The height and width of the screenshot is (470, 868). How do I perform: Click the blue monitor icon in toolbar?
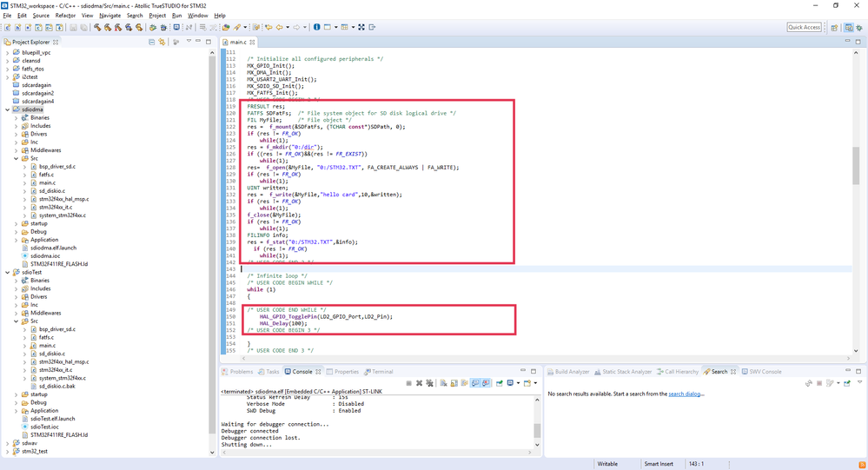(x=176, y=27)
